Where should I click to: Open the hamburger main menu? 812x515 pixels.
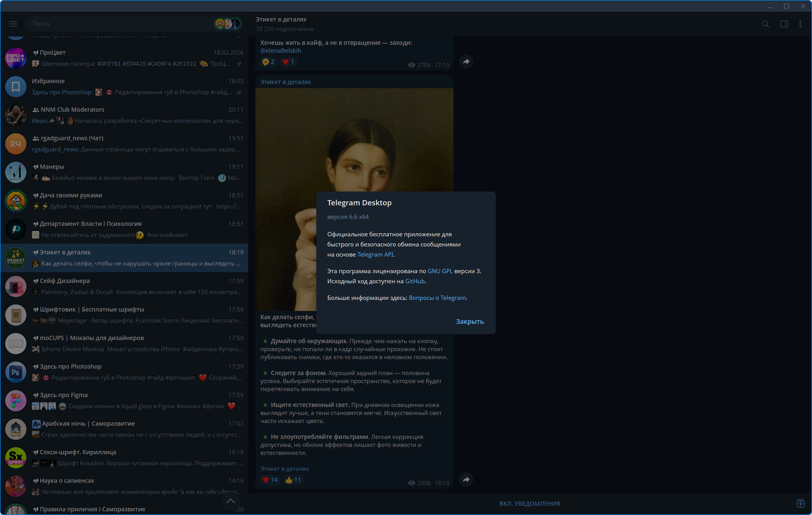(x=13, y=24)
